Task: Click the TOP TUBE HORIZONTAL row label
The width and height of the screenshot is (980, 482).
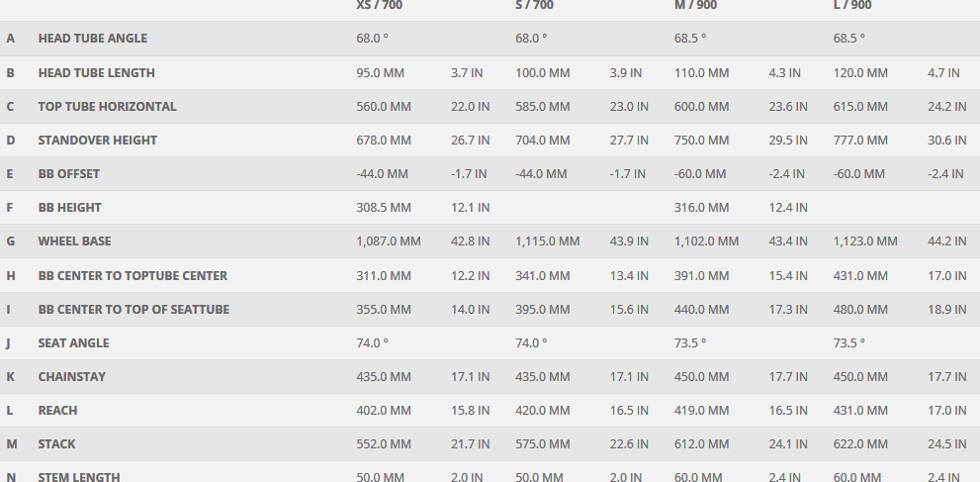Action: coord(107,107)
